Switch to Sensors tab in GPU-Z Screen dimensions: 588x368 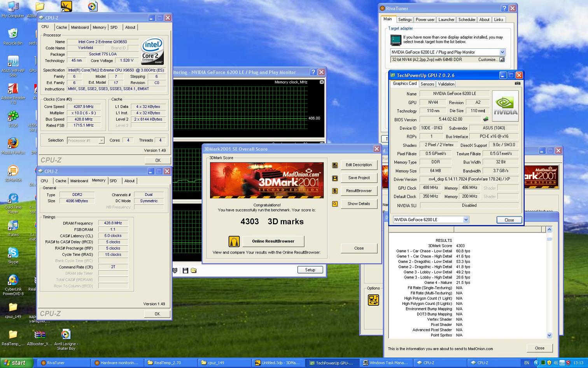click(x=427, y=84)
